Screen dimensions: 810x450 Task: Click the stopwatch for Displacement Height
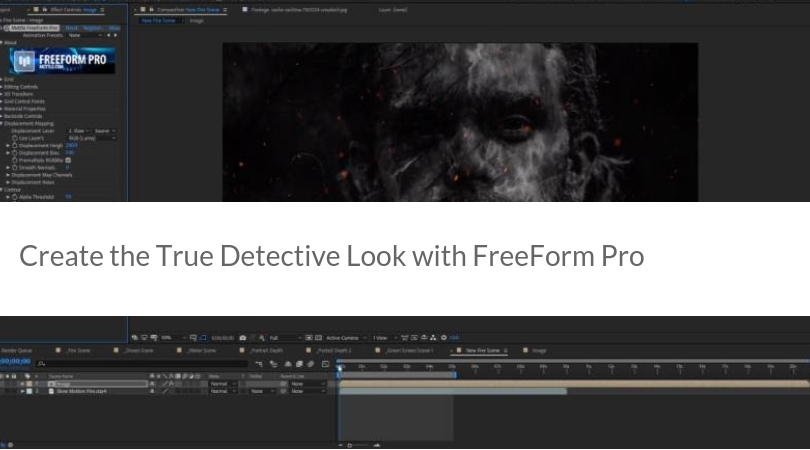pyautogui.click(x=14, y=146)
